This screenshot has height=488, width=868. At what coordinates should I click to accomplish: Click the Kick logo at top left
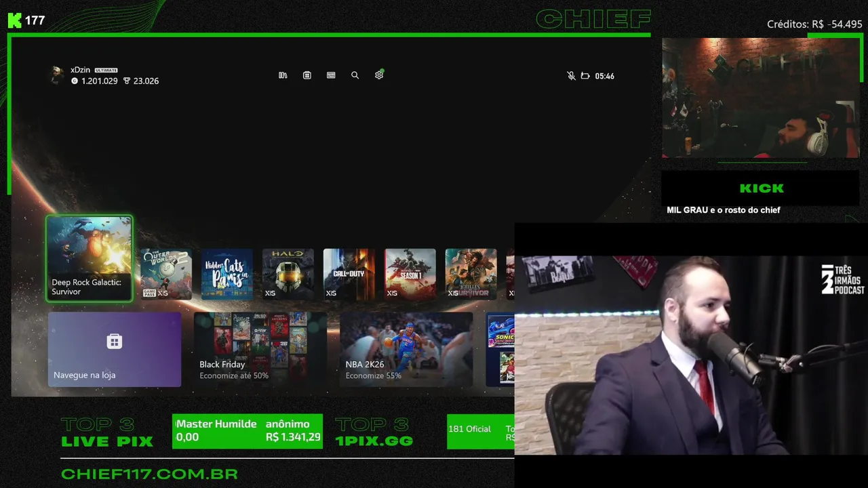click(x=15, y=20)
